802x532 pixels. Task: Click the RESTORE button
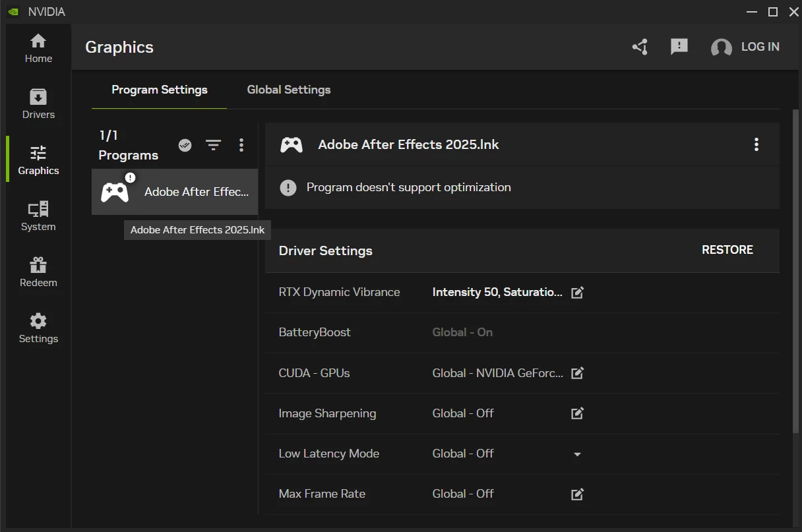click(727, 250)
